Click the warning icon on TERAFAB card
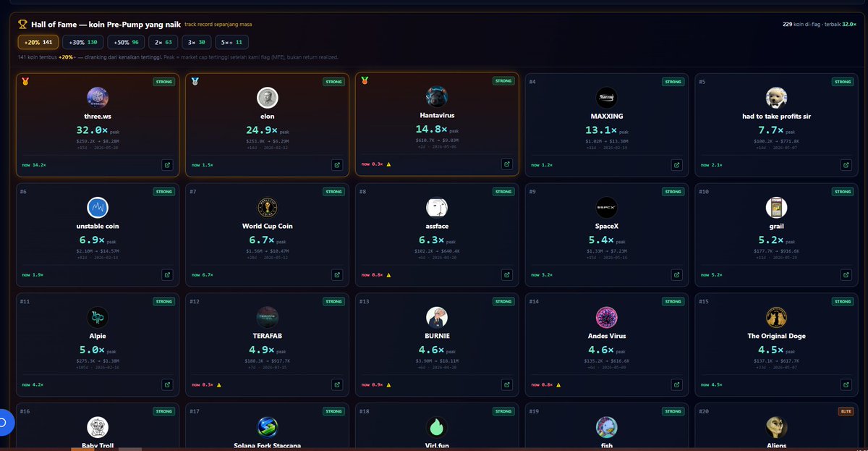Image resolution: width=868 pixels, height=451 pixels. coord(218,385)
